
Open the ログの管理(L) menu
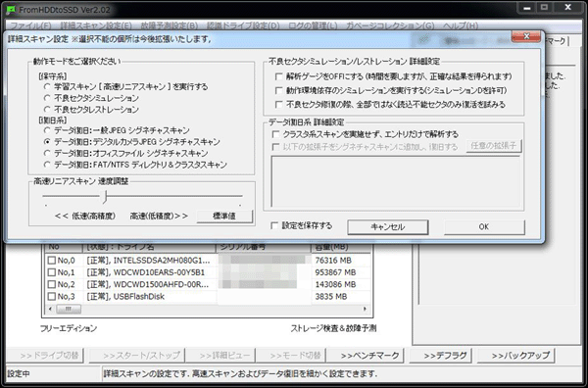tap(313, 25)
